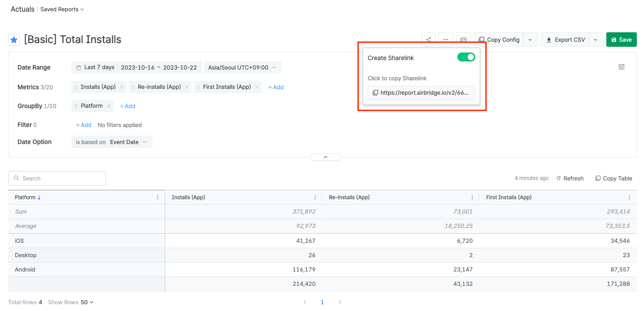The height and width of the screenshot is (311, 644).
Task: Open the Saved Reports dropdown
Action: click(62, 9)
